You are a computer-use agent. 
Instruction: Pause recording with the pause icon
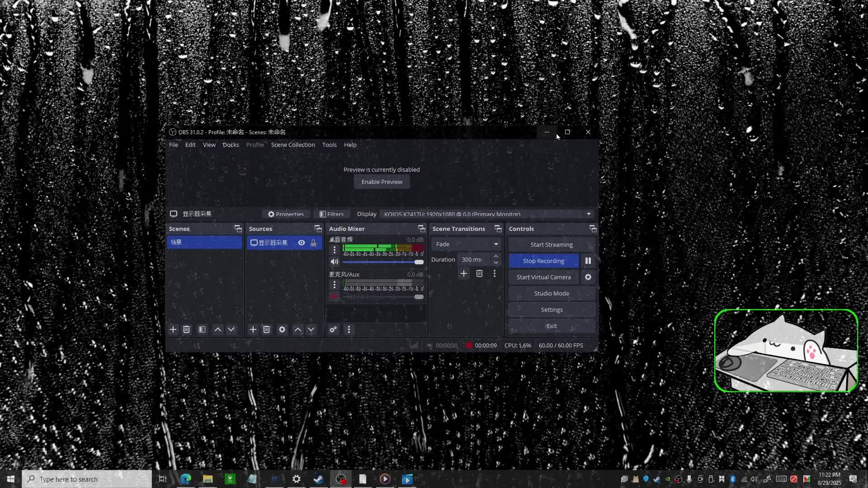pyautogui.click(x=588, y=261)
